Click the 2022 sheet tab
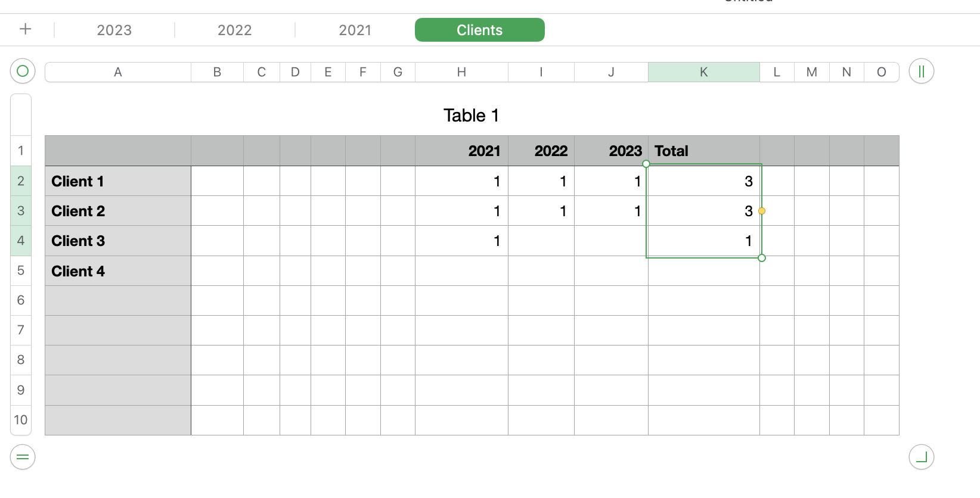The image size is (980, 498). [x=234, y=30]
